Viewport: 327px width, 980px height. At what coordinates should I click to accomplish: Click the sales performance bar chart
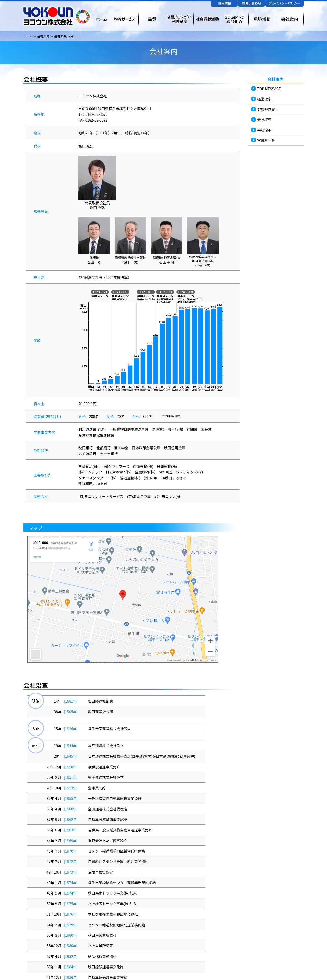coord(151,340)
